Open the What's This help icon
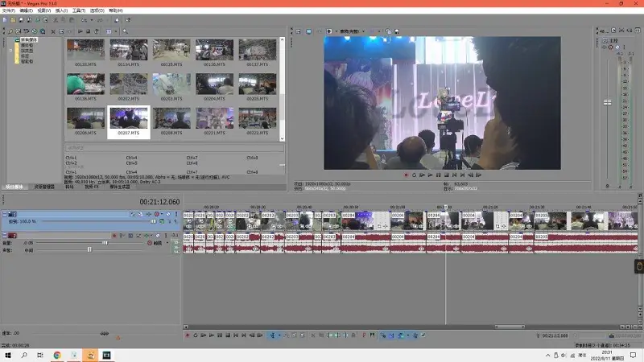 coord(128,19)
